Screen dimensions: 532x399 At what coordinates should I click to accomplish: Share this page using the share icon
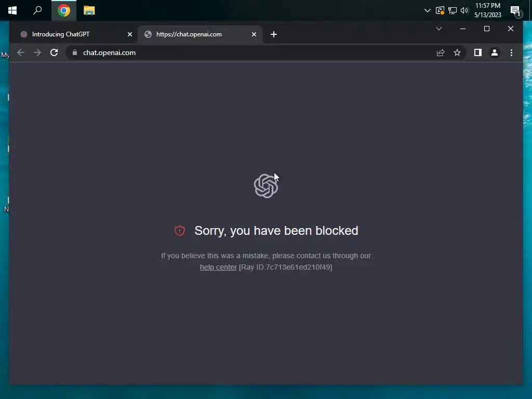[441, 52]
